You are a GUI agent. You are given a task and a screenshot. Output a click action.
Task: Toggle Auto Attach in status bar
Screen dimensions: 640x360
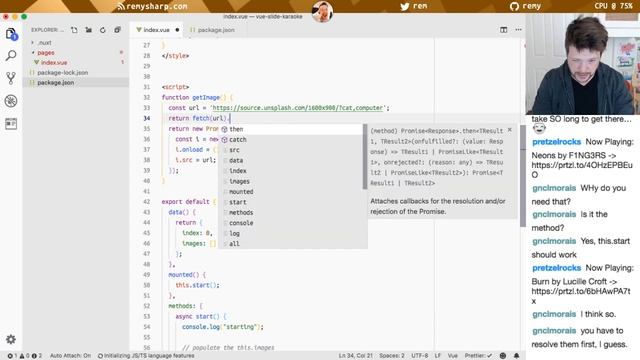70,356
